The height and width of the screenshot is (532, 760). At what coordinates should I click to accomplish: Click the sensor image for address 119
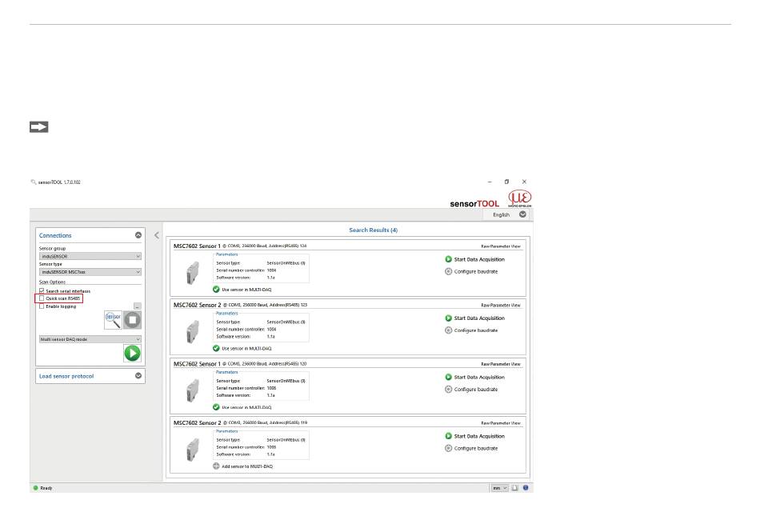coord(193,450)
